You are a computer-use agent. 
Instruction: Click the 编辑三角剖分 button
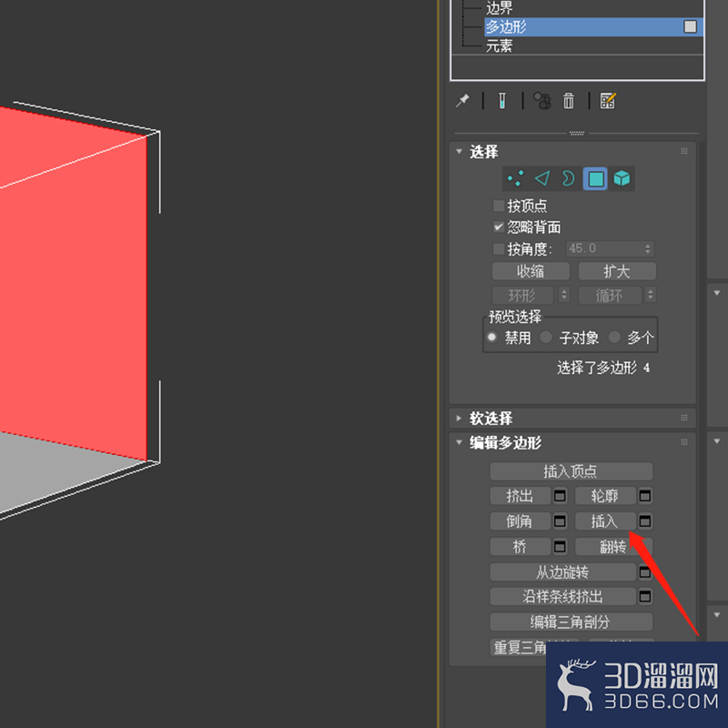(571, 622)
